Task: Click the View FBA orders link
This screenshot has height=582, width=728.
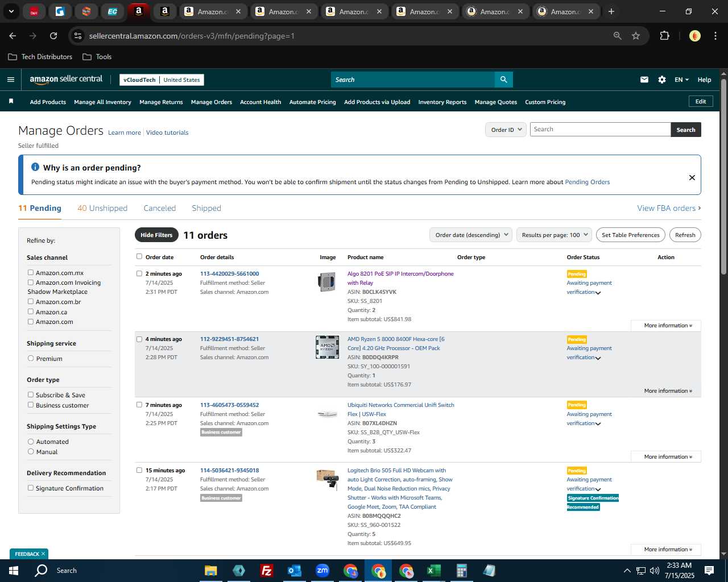Action: pos(669,208)
